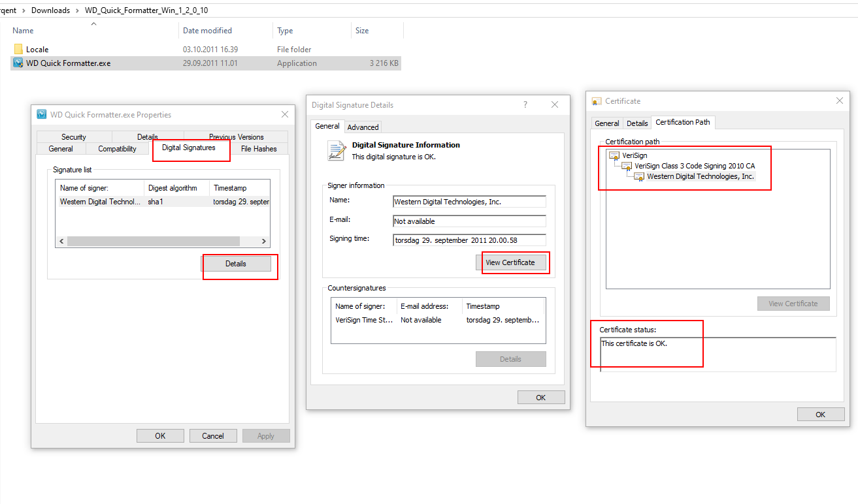Click the signer Name field
Image resolution: width=858 pixels, height=504 pixels.
point(469,202)
